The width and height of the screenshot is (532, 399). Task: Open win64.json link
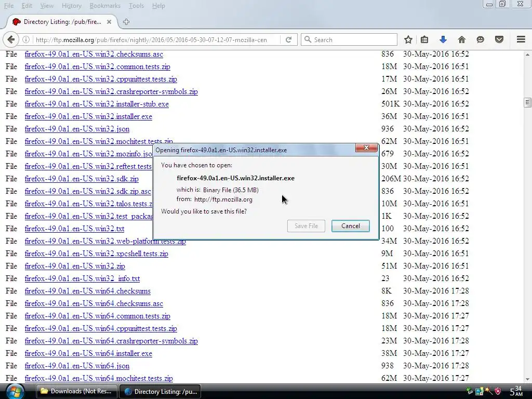pyautogui.click(x=77, y=366)
